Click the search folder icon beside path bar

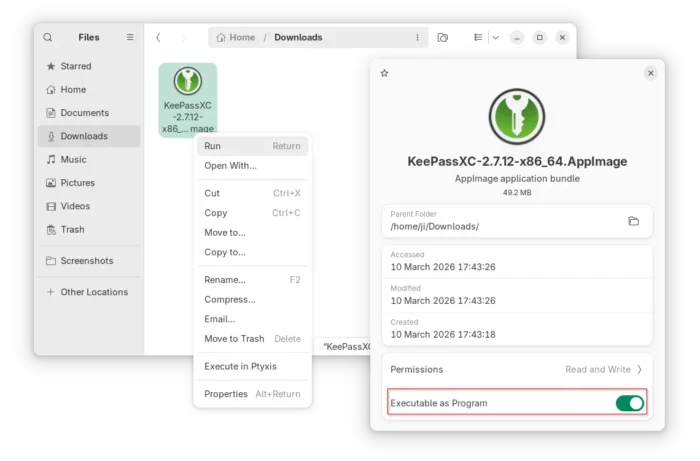pos(443,37)
